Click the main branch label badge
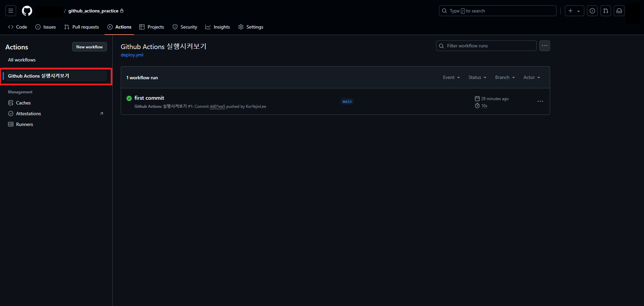The image size is (644, 306). click(347, 101)
